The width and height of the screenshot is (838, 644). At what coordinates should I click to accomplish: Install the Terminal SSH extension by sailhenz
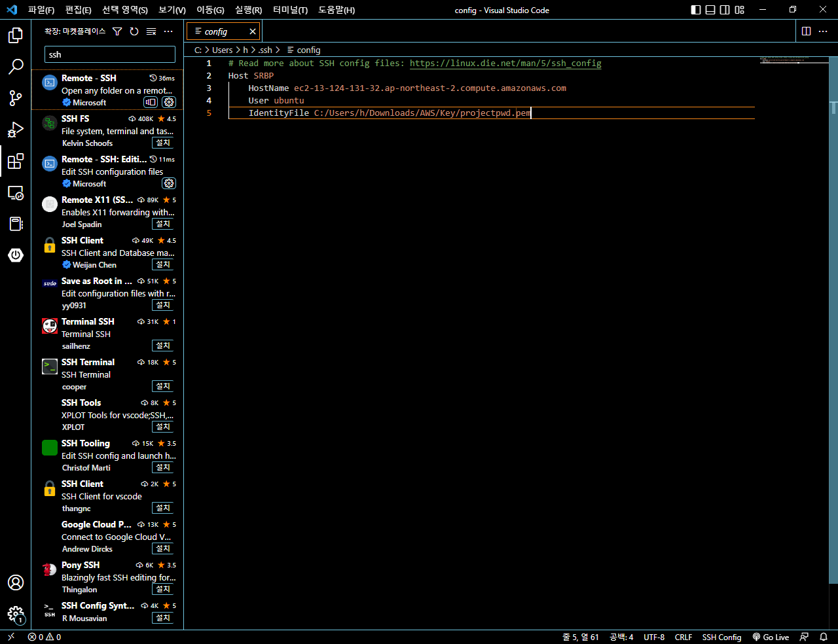163,346
